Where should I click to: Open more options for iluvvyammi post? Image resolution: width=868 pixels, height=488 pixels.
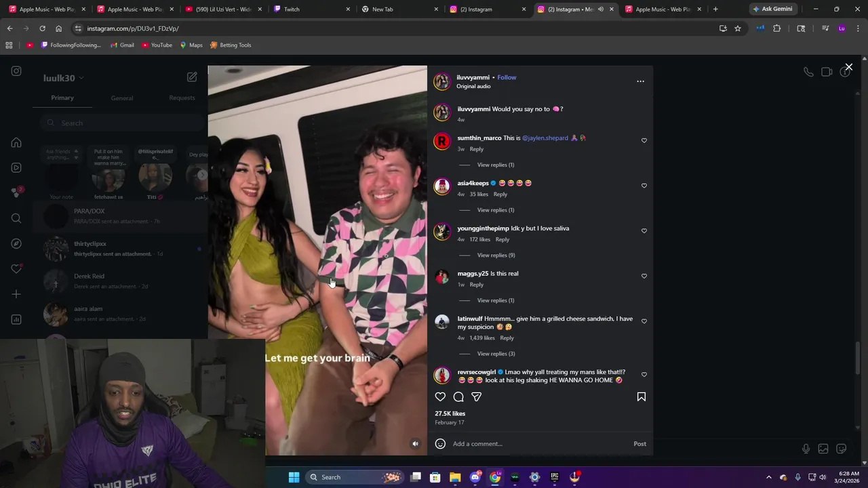click(x=640, y=81)
